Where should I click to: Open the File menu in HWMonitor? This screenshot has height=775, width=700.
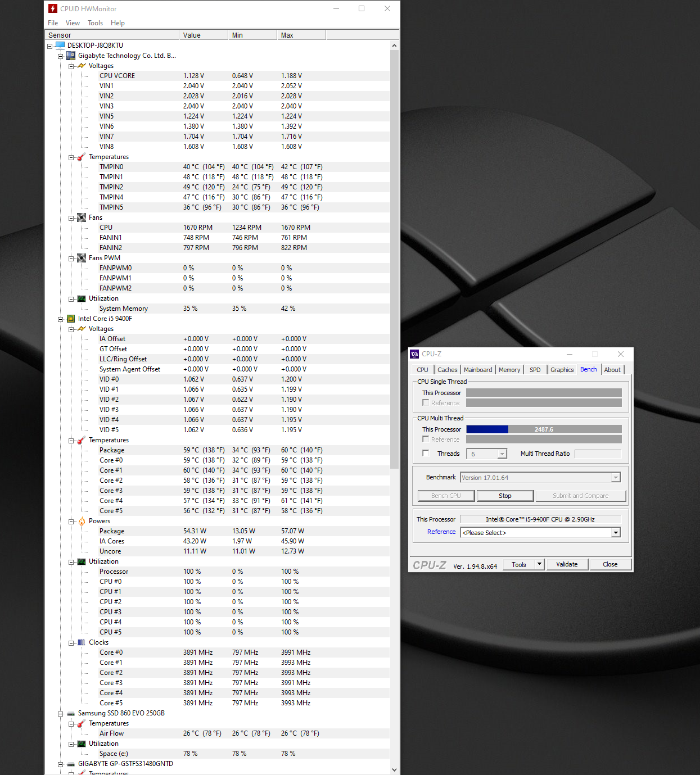point(53,23)
